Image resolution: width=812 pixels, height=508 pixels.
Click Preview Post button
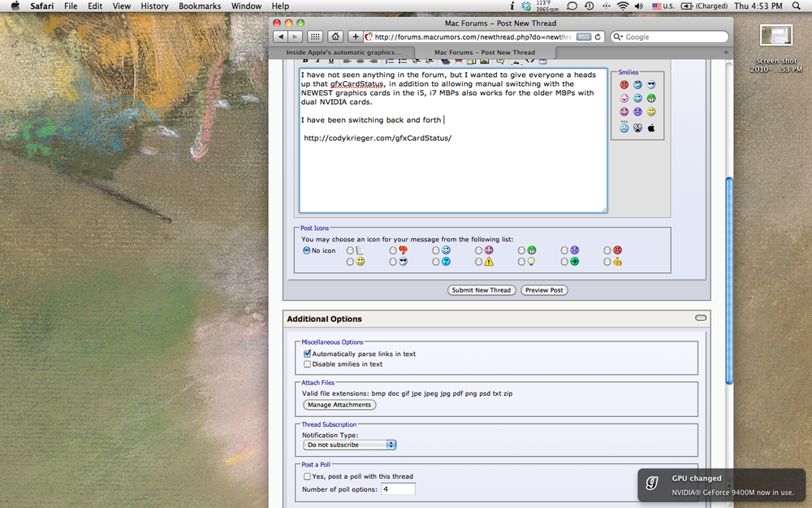pos(544,290)
